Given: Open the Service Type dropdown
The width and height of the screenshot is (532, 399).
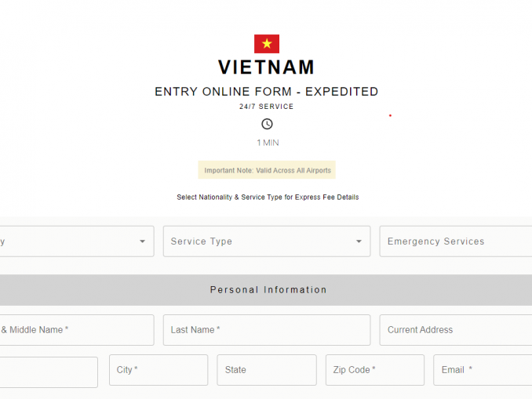Looking at the screenshot, I should (266, 241).
